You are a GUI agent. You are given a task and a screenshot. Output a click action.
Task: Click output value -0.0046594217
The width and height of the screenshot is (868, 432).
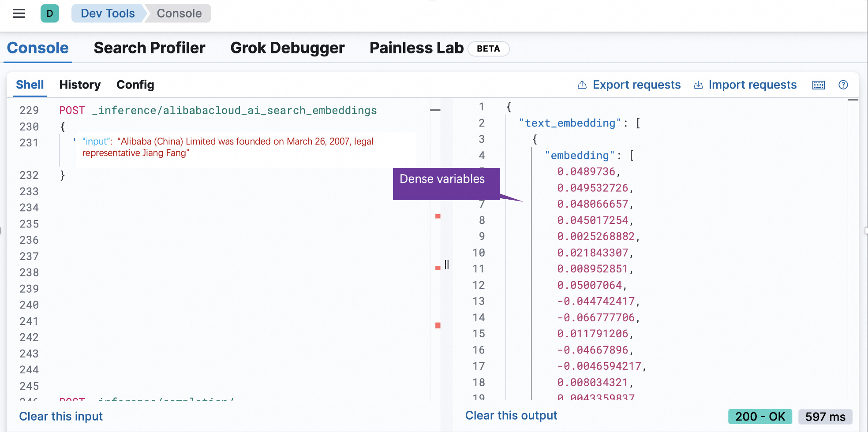[x=599, y=366]
